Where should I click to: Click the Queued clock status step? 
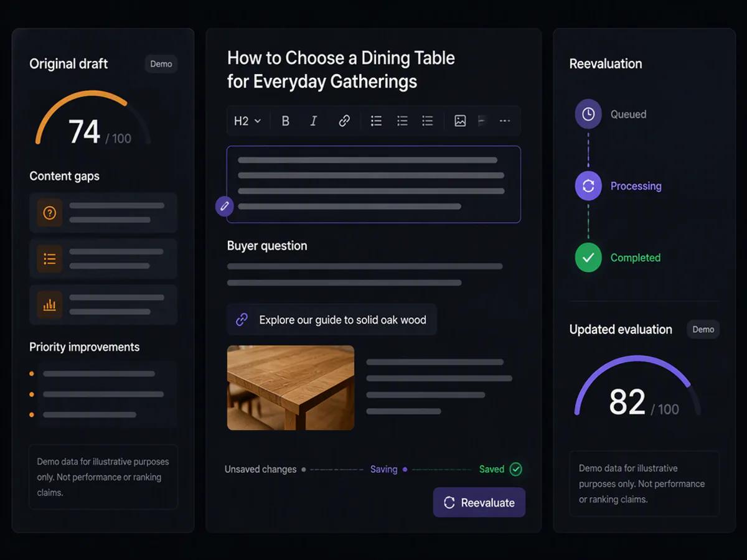tap(588, 114)
